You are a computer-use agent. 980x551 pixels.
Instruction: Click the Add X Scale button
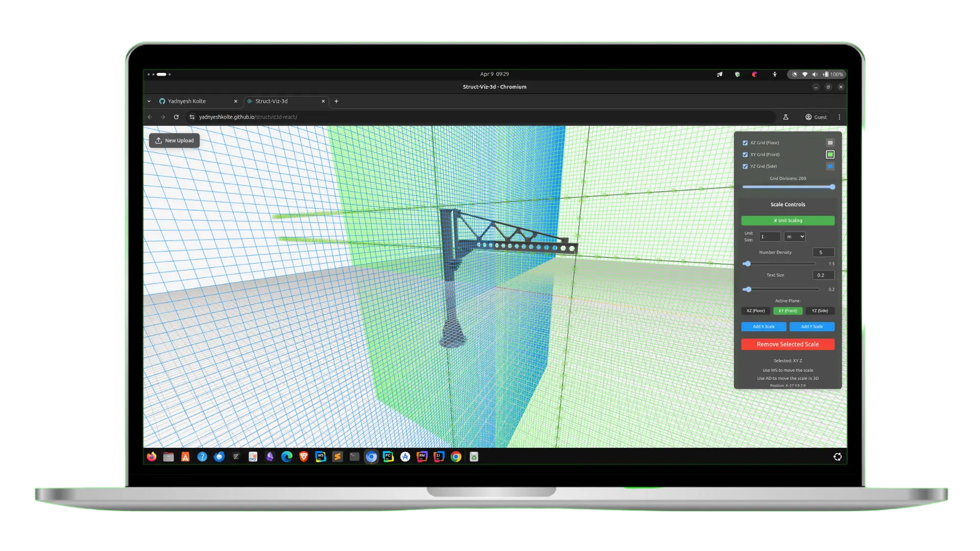[x=764, y=327]
